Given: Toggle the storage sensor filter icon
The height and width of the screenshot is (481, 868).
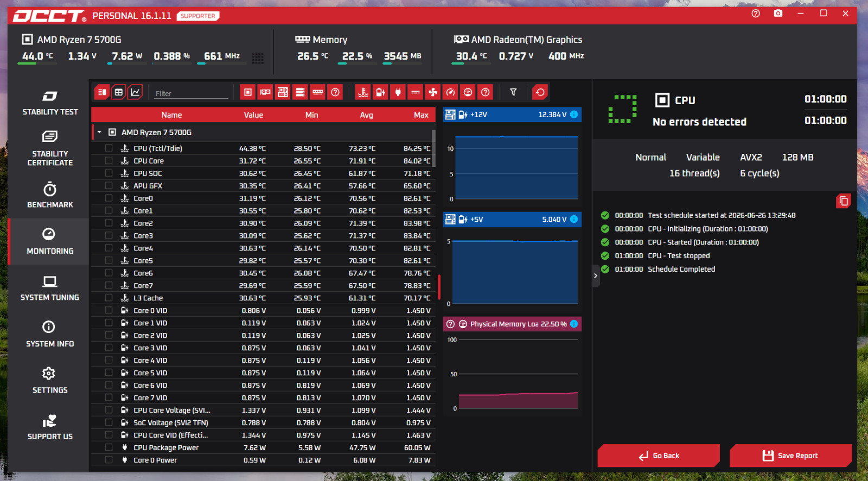Looking at the screenshot, I should (300, 92).
